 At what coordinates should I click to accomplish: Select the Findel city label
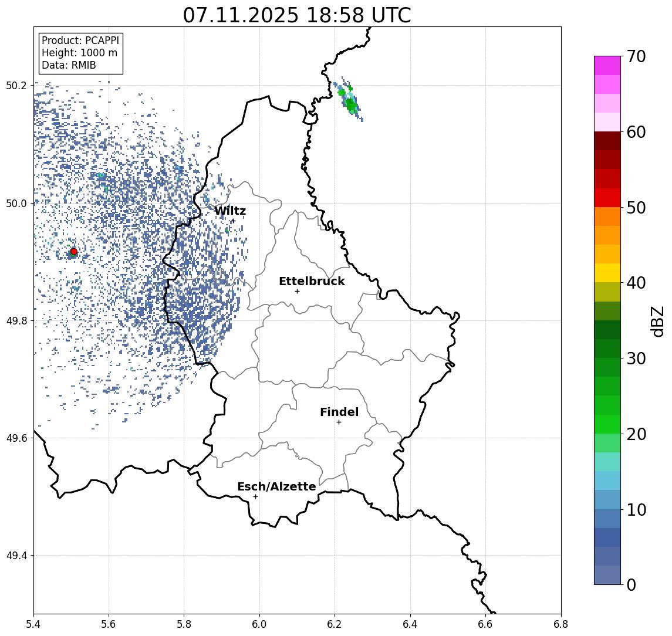[x=339, y=412]
